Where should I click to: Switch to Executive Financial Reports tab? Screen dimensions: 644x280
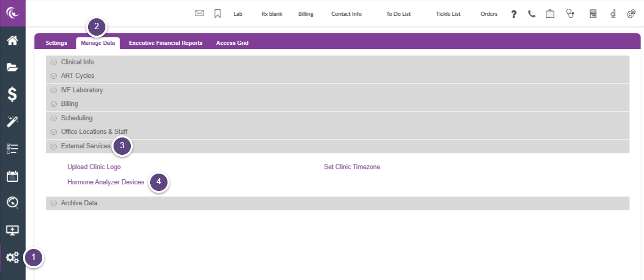tap(165, 43)
